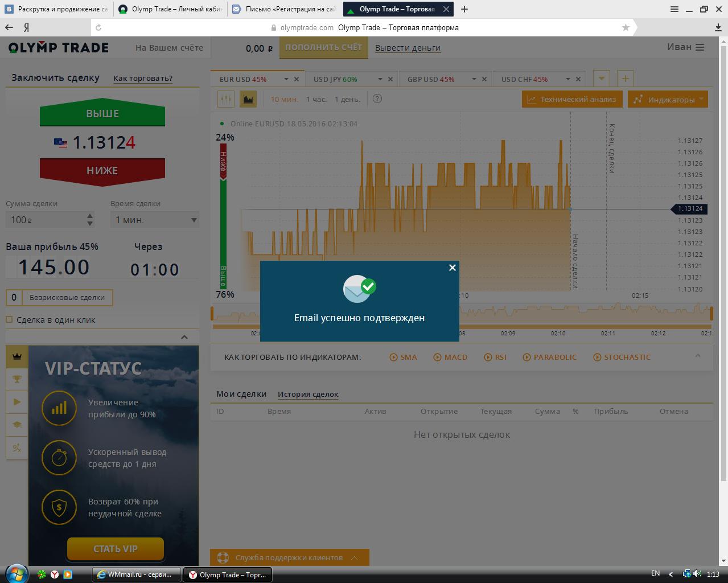The image size is (728, 583).
Task: Open WMmail.ru taskbar window
Action: [137, 574]
